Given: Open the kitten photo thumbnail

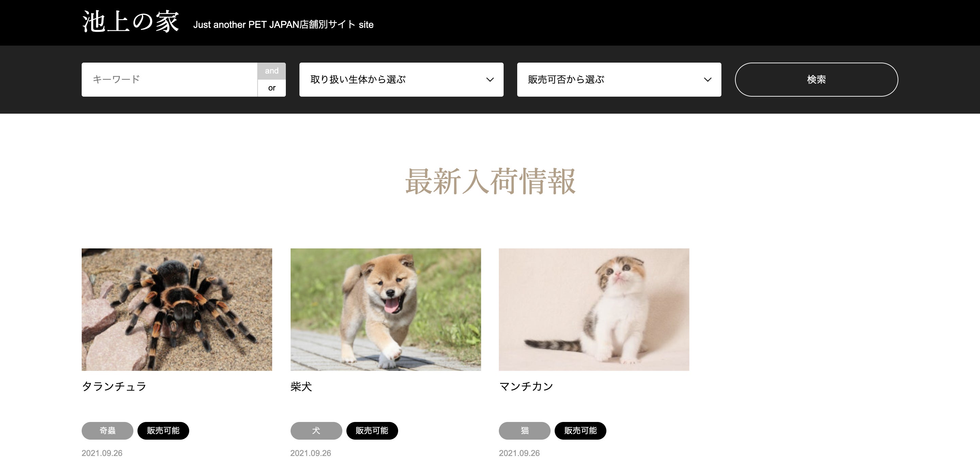Looking at the screenshot, I should 594,310.
